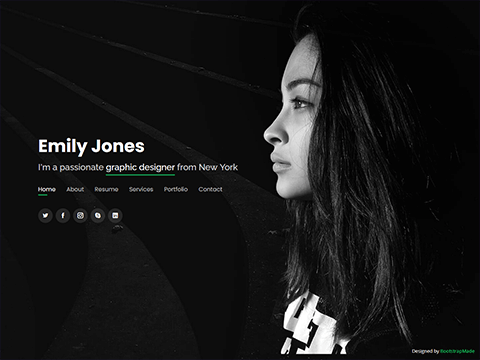Image resolution: width=480 pixels, height=360 pixels.
Task: Show the Portfolio section
Action: coord(176,189)
